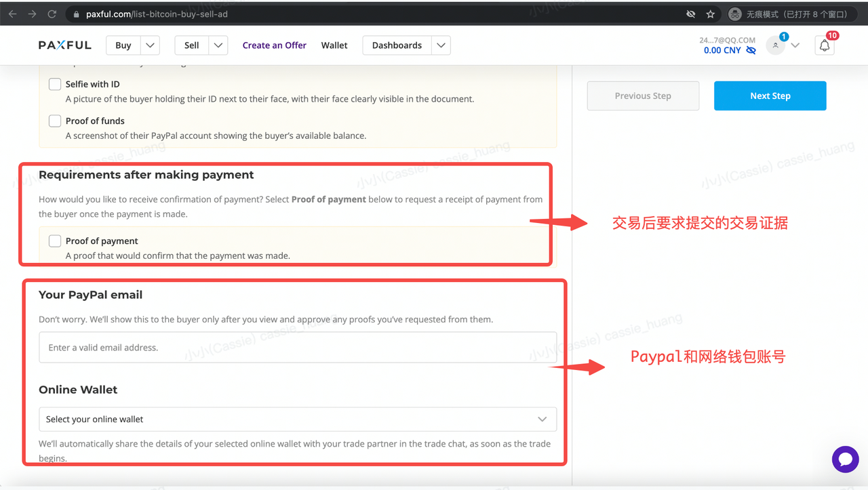The height and width of the screenshot is (490, 868).
Task: Expand the Buy dropdown arrow
Action: click(150, 45)
